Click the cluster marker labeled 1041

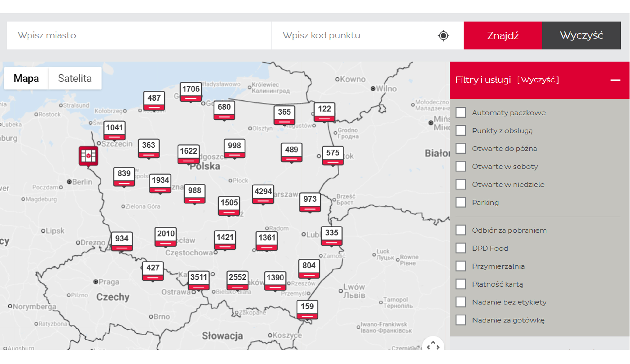(115, 131)
